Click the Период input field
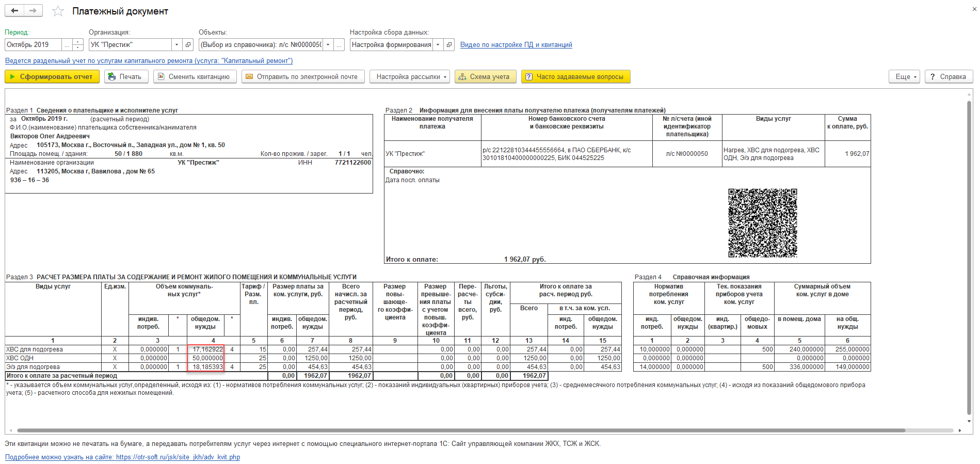The height and width of the screenshot is (464, 980). coord(34,45)
